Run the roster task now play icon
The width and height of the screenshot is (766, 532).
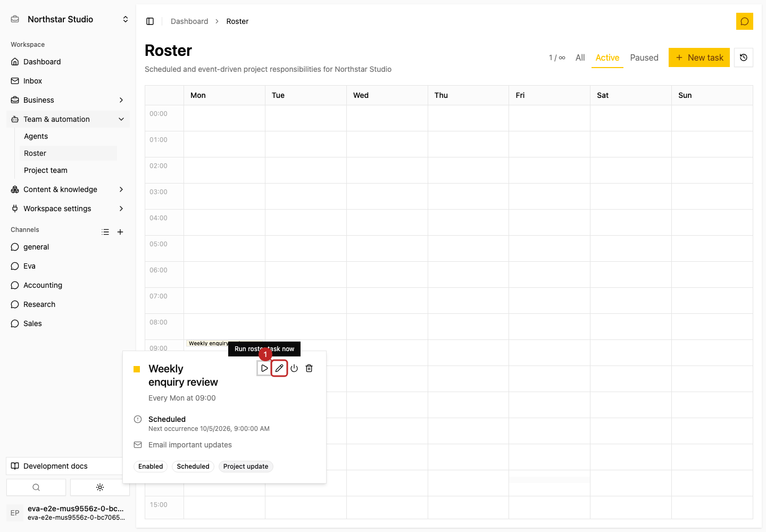click(x=264, y=368)
